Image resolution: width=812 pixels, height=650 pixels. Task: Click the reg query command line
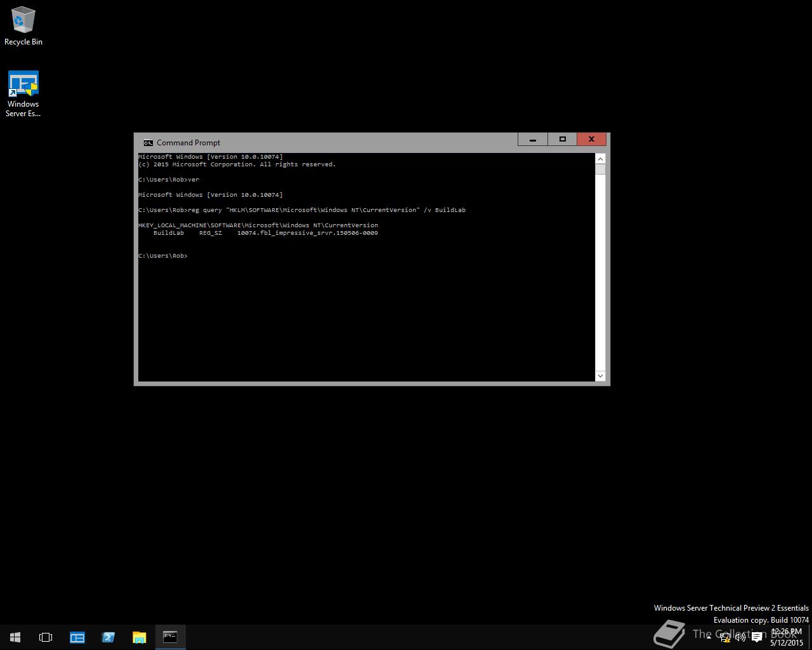click(x=302, y=210)
